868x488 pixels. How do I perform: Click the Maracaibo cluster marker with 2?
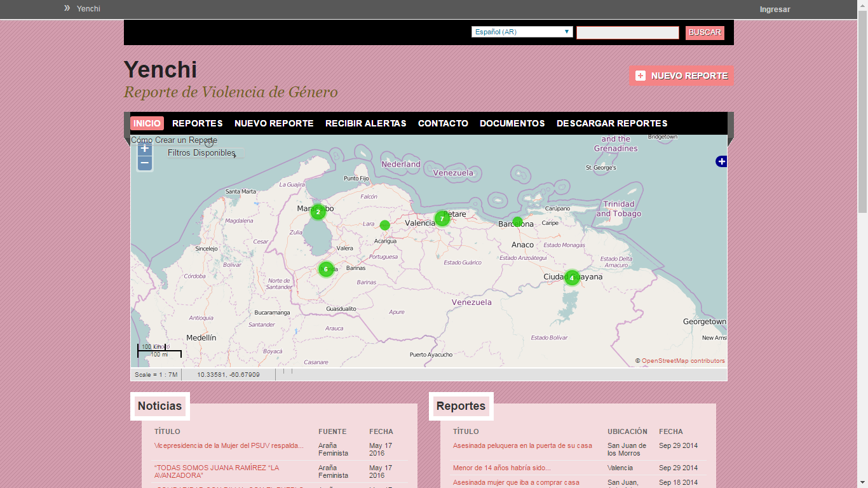(x=318, y=212)
